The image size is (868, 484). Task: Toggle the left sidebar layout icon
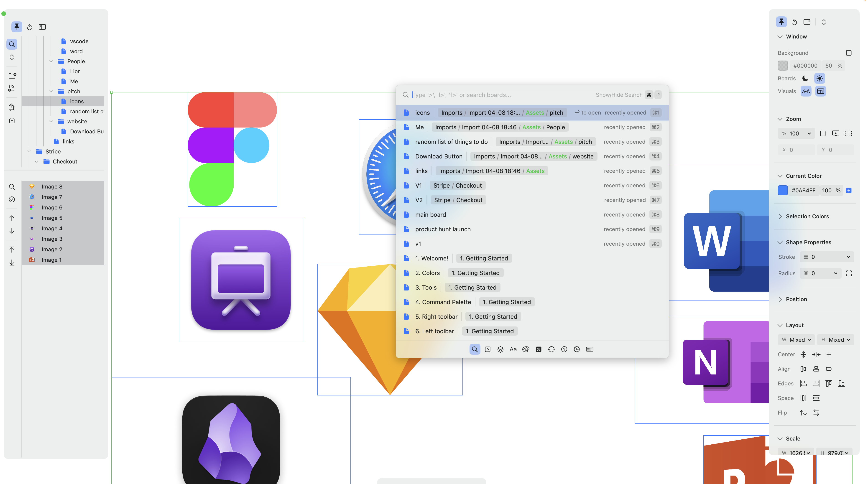pos(42,27)
